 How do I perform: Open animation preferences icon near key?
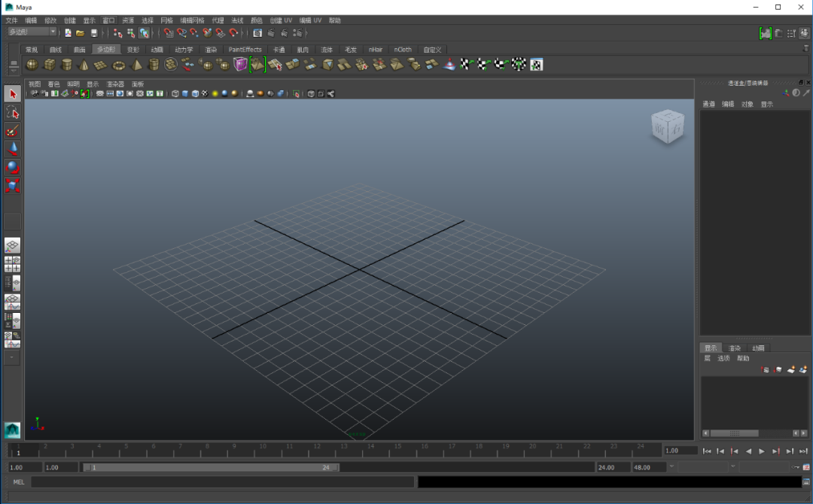[806, 466]
